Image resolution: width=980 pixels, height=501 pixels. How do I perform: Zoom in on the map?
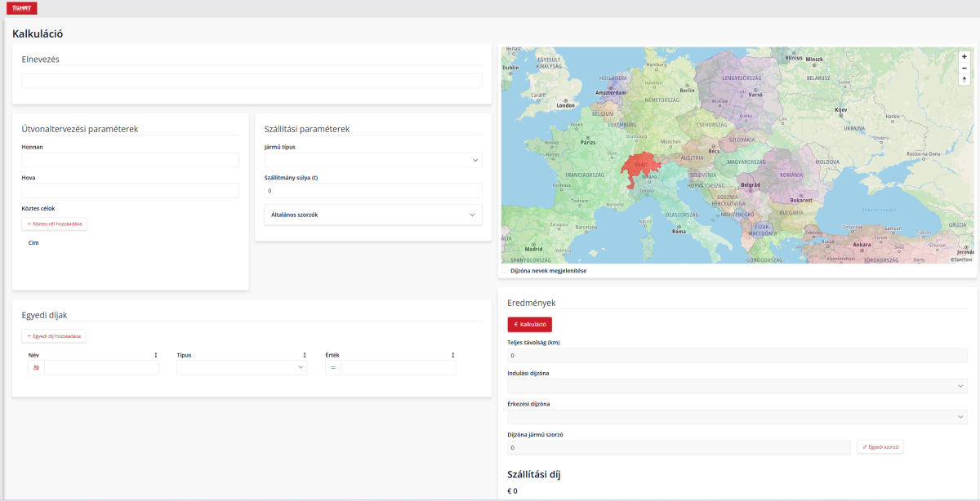(964, 57)
